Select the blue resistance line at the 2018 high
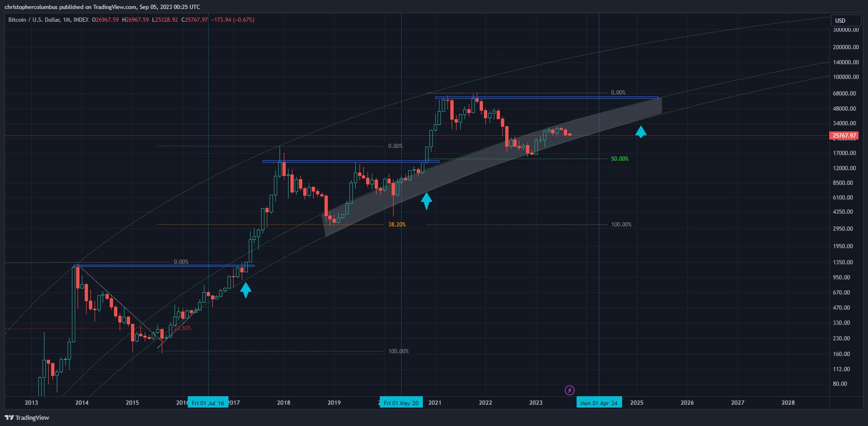This screenshot has width=868, height=426. coord(351,162)
